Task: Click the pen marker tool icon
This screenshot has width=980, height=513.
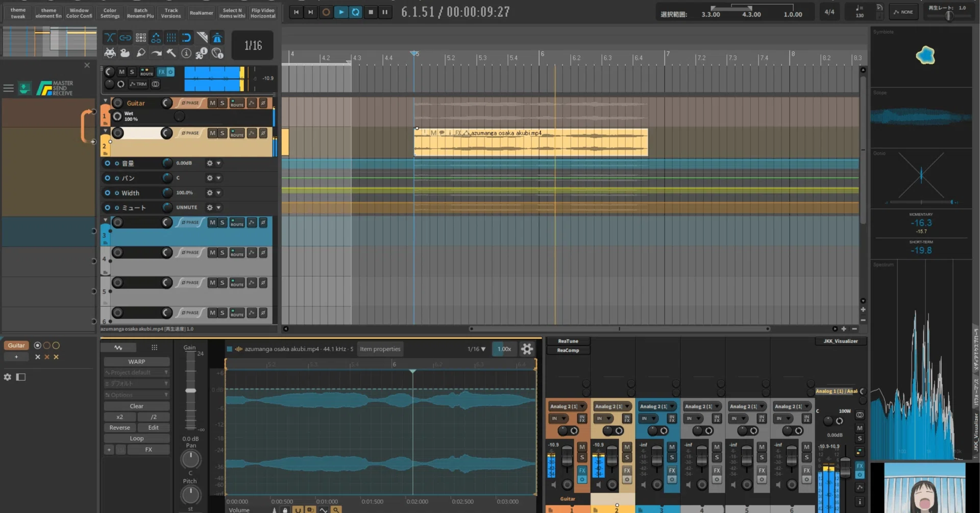Action: point(140,53)
